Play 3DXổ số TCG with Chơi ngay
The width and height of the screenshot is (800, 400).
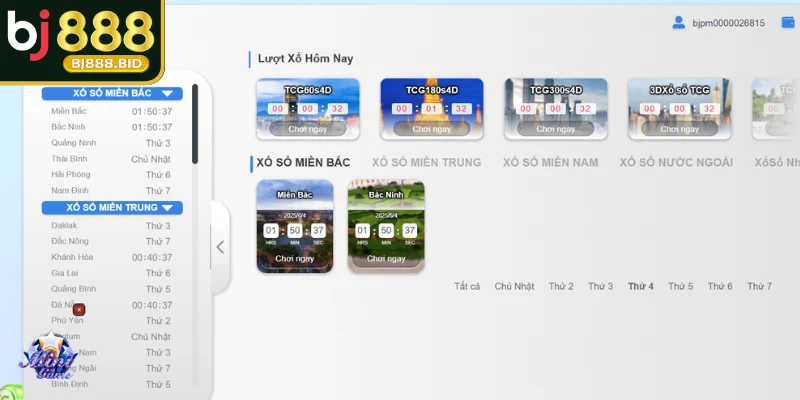click(680, 129)
